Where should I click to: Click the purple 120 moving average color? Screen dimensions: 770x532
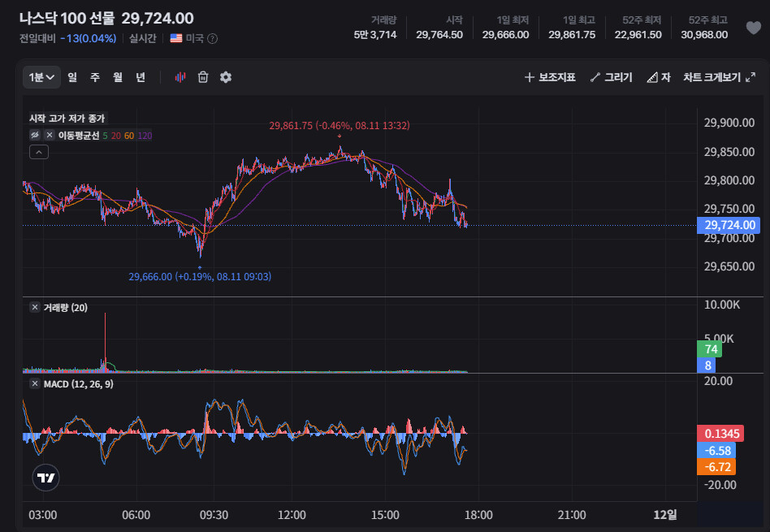145,136
